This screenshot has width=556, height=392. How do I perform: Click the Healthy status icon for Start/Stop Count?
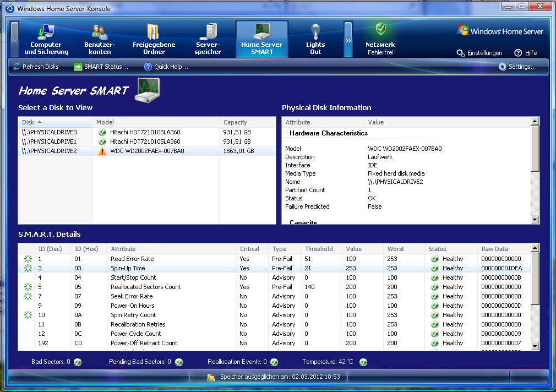(435, 277)
